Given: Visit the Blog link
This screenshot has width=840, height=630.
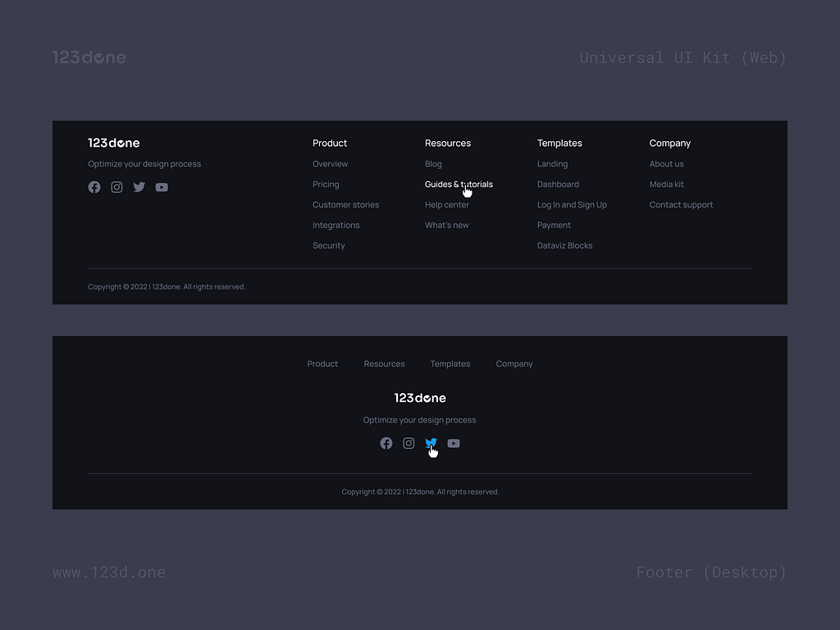Looking at the screenshot, I should tap(433, 164).
